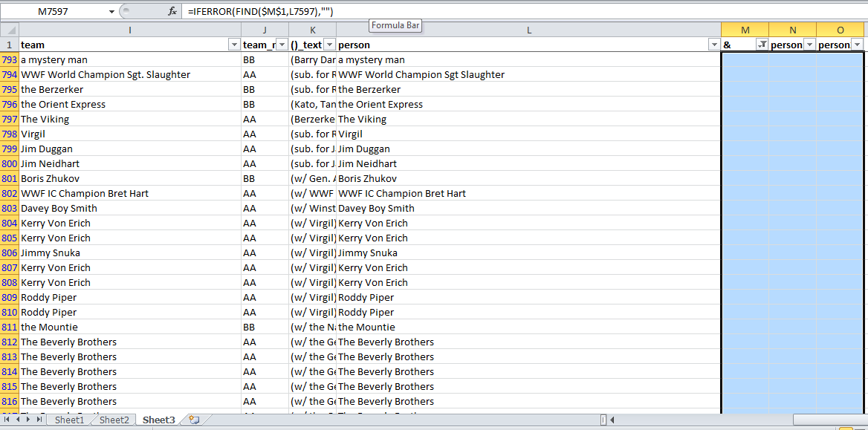Click '(Berzerke' cell in row 797
The width and height of the screenshot is (868, 430).
(313, 119)
